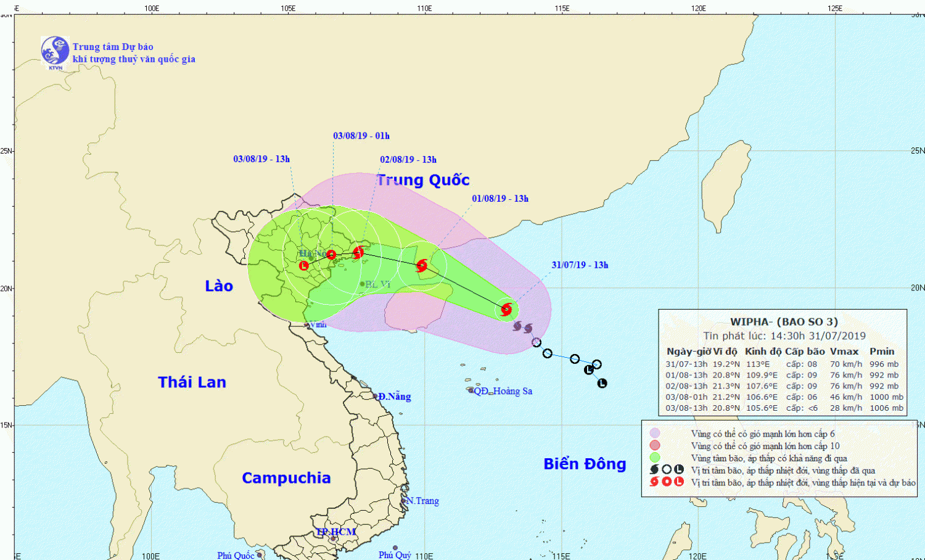
Task: Click the 1006 mb pressure value
Action: (886, 408)
